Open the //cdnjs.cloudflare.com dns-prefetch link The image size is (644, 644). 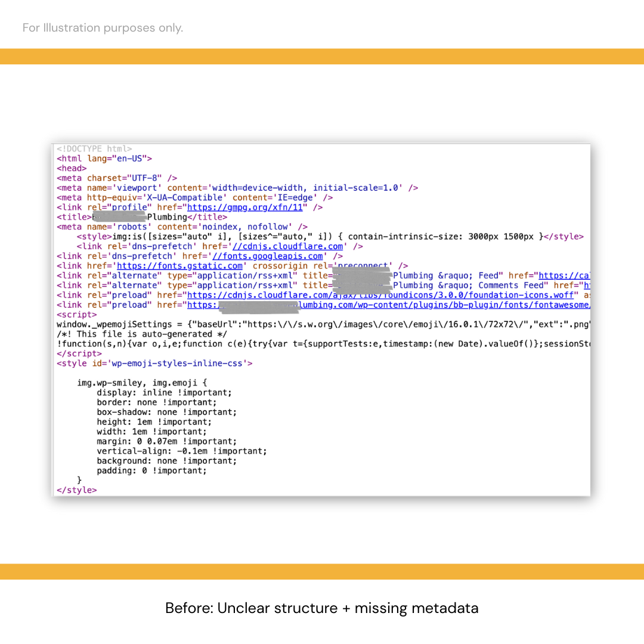(287, 246)
